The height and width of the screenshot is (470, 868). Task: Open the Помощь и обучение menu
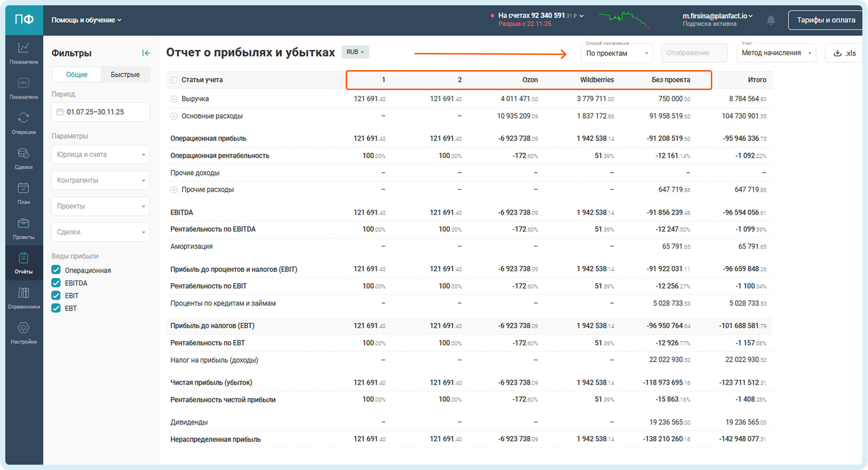(86, 20)
